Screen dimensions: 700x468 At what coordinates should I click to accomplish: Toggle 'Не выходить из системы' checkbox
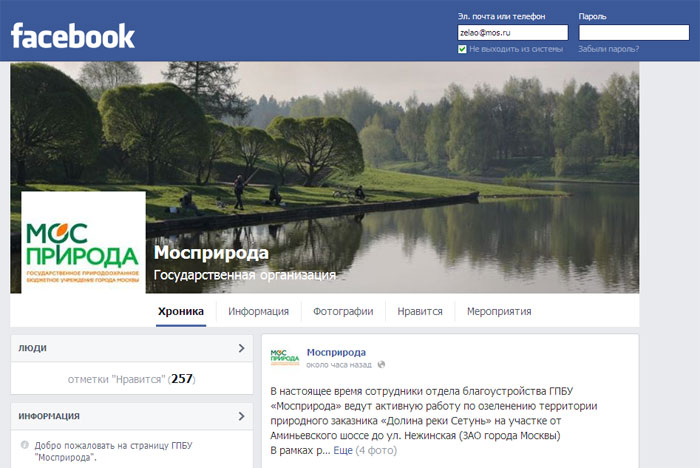click(462, 49)
